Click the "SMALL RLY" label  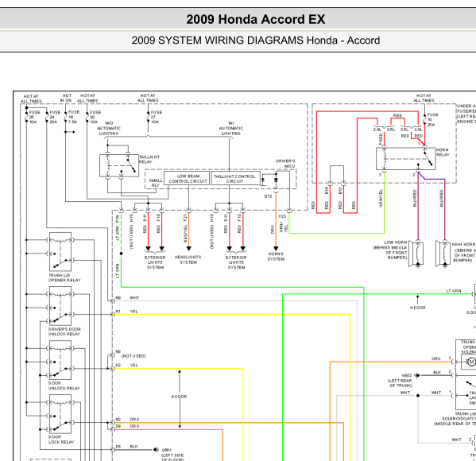(x=156, y=183)
